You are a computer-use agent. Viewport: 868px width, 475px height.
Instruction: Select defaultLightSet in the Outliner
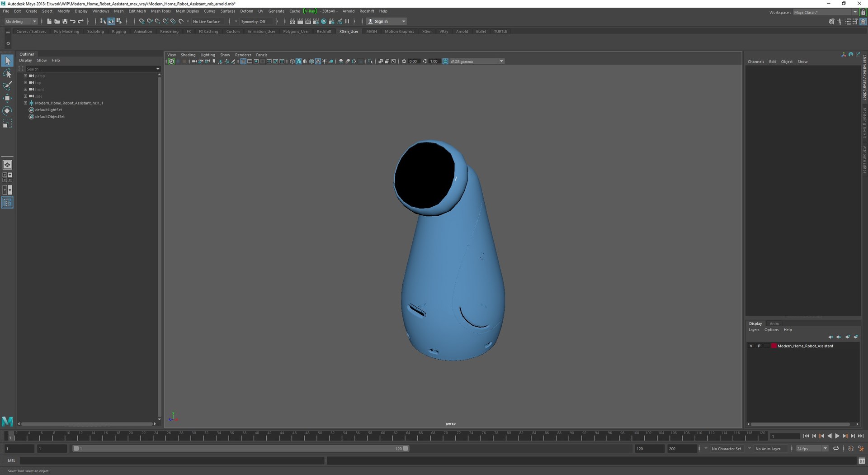[x=48, y=110]
